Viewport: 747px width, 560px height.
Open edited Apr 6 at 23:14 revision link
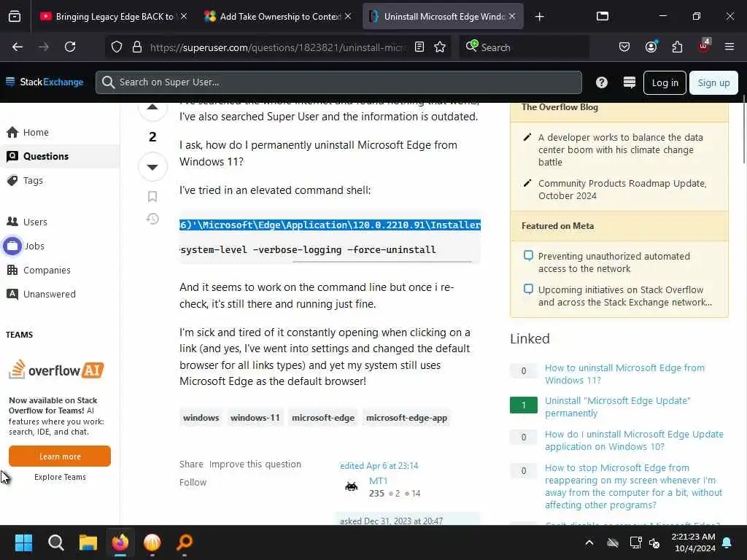[x=379, y=465]
